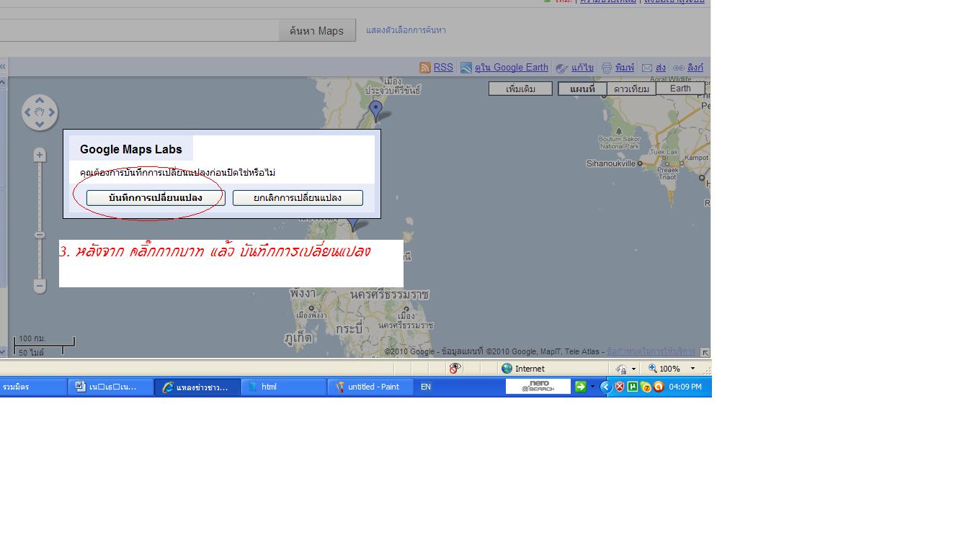Click the Sihanoukville city label on the map
Viewport: 980px width, 553px height.
(611, 163)
